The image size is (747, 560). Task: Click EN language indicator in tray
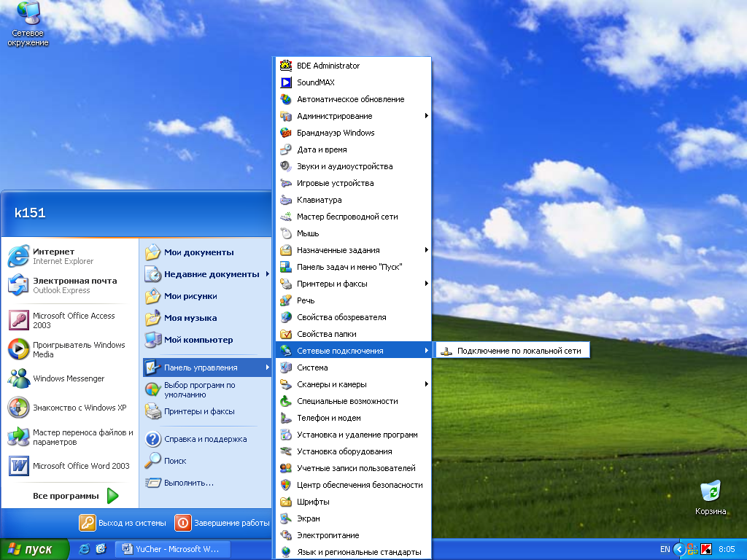[665, 549]
